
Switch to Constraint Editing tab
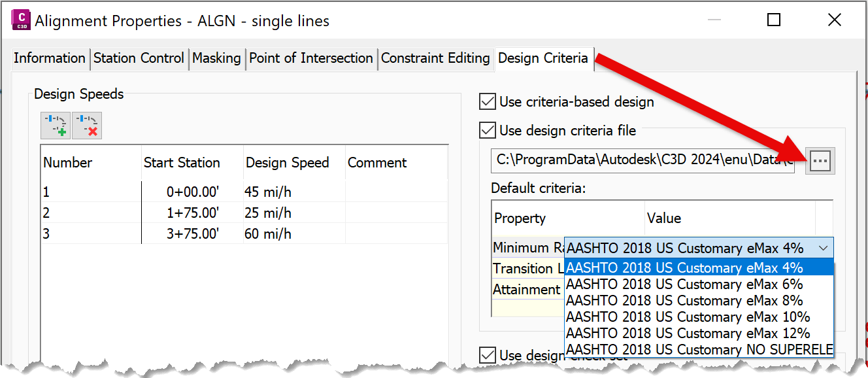point(435,58)
